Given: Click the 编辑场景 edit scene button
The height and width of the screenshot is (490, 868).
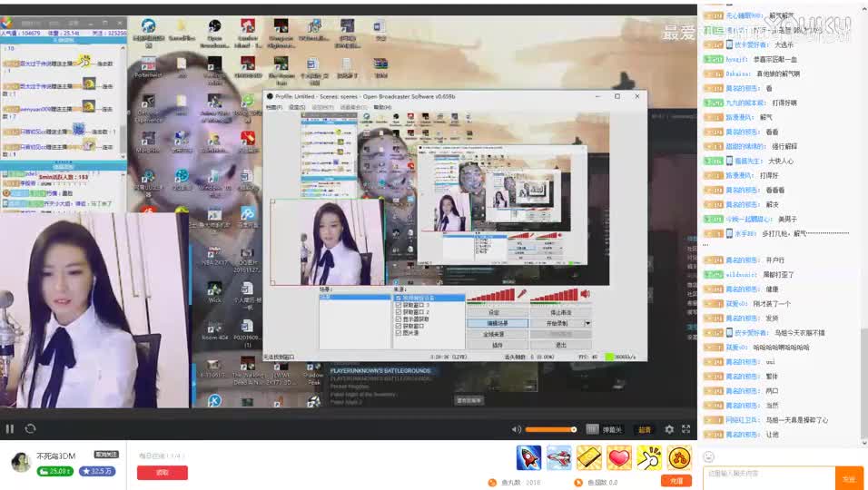Looking at the screenshot, I should click(498, 324).
